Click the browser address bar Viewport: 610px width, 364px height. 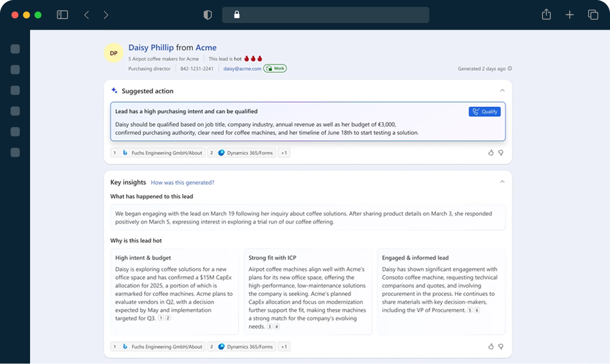(325, 15)
